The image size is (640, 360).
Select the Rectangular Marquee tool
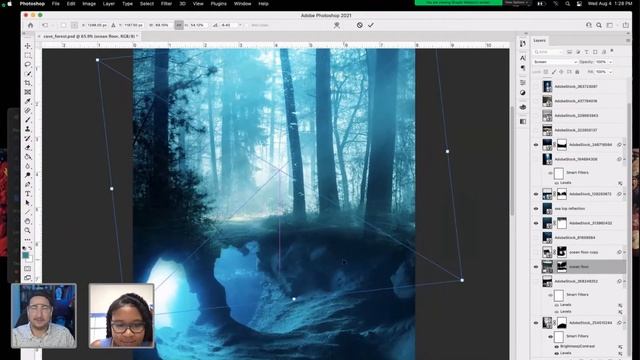28,55
